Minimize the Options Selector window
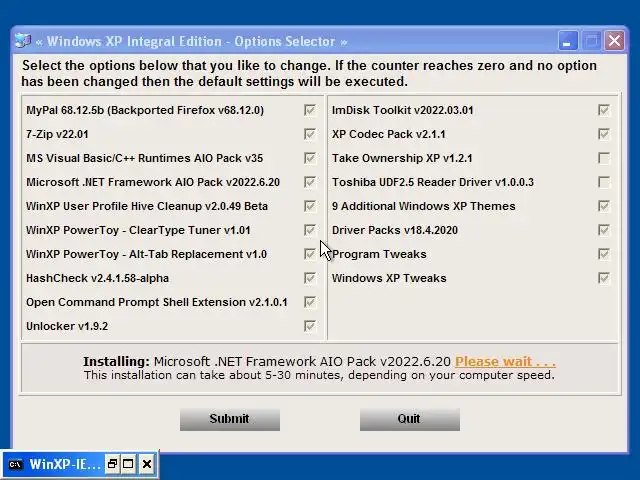This screenshot has height=480, width=640. (x=568, y=41)
